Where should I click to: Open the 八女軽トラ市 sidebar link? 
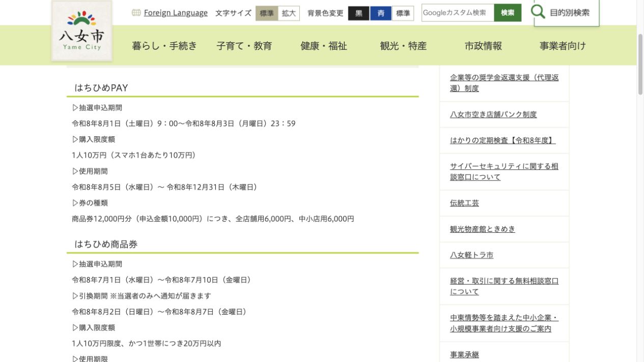471,255
